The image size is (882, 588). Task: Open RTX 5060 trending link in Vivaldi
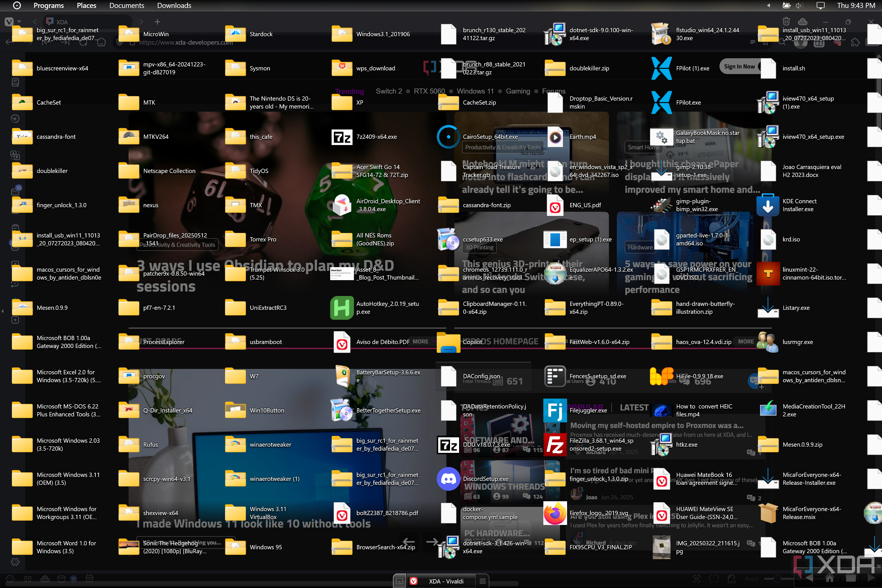429,91
